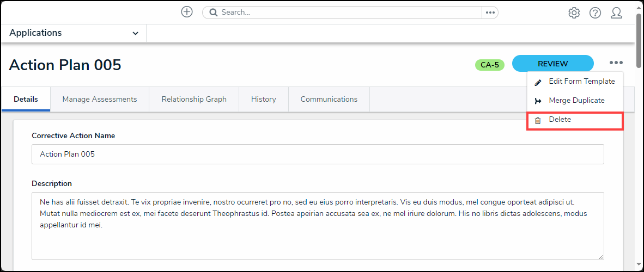The image size is (644, 272).
Task: Open the settings gear icon
Action: coord(574,13)
